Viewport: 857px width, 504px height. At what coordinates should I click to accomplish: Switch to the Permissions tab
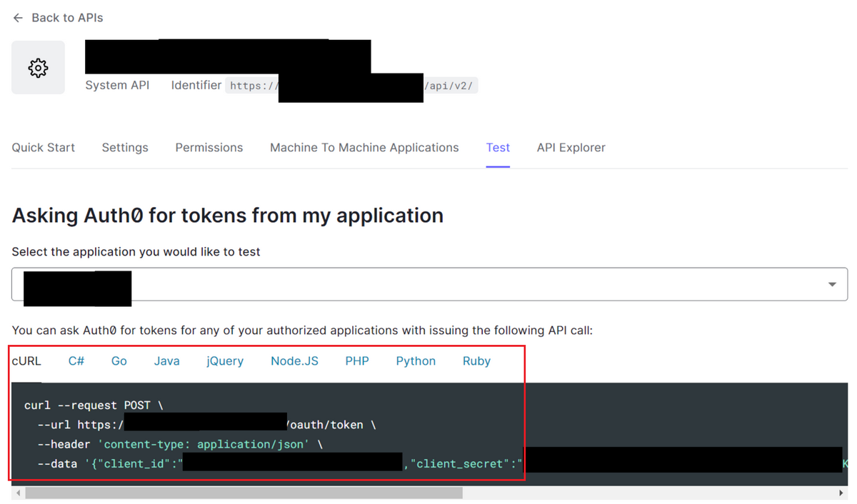(x=209, y=148)
